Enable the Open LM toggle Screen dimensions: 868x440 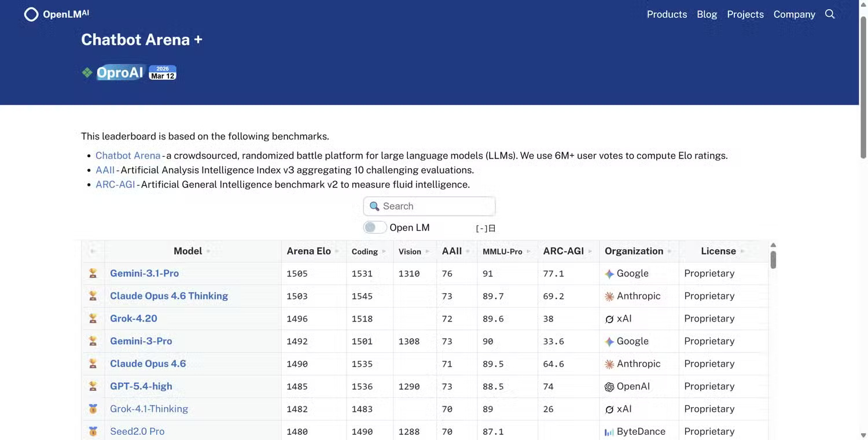click(x=374, y=227)
